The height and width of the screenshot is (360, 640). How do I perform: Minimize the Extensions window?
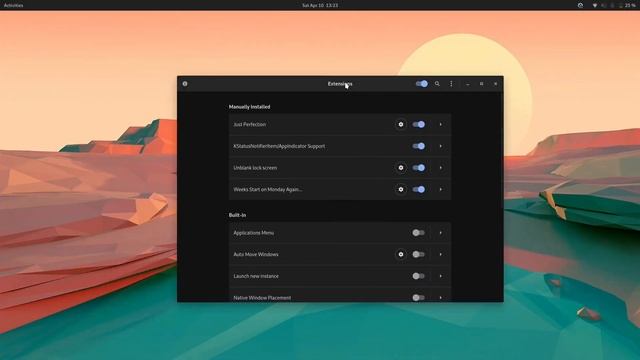coord(468,84)
